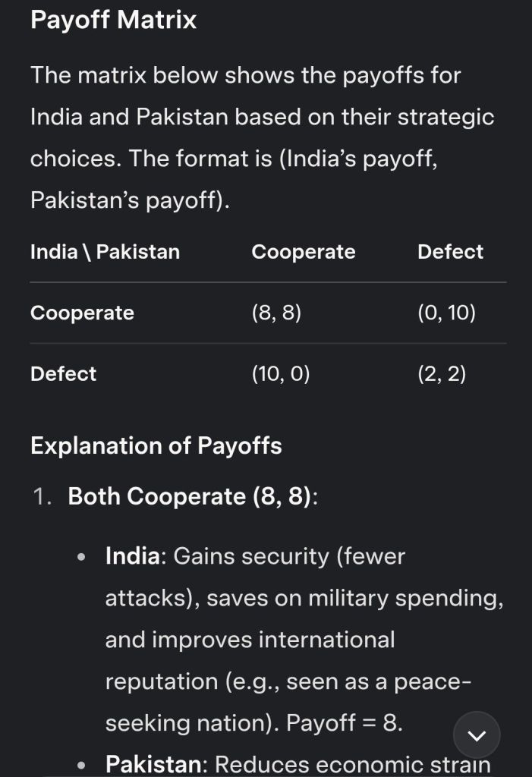Click the bullet dot beside India
Viewport: 532px width, 777px height.
pos(82,557)
